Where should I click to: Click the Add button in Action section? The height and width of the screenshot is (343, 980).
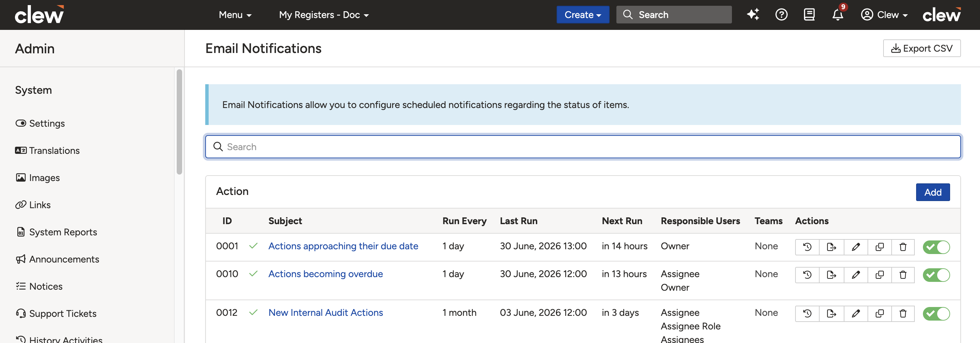click(x=932, y=192)
